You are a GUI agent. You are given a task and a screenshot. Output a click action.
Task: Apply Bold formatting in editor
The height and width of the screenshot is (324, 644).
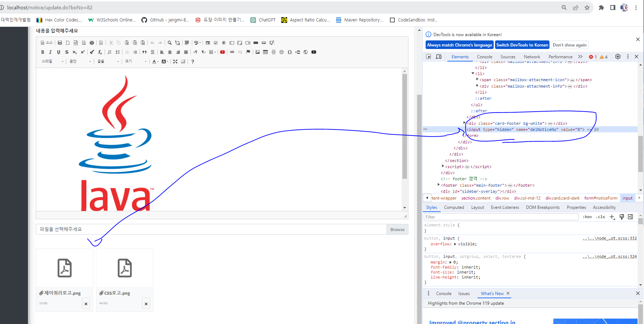pyautogui.click(x=43, y=52)
